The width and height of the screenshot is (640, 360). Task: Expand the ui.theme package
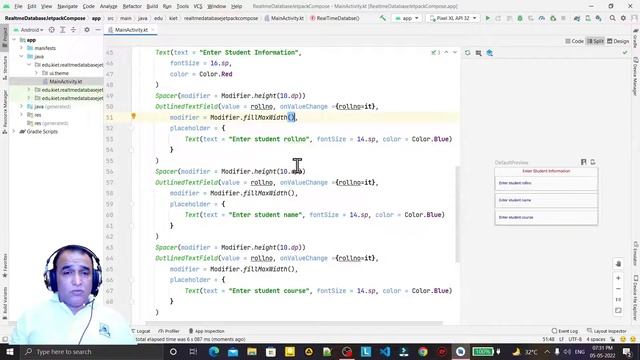[x=36, y=73]
